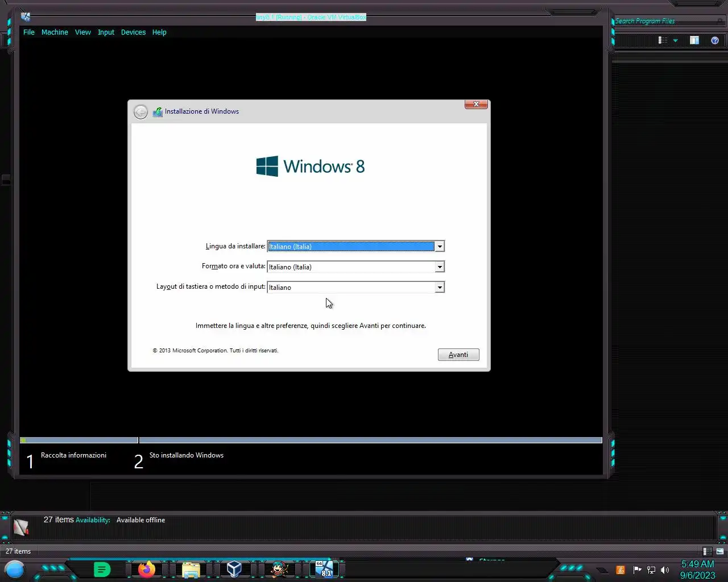Click the Sto installando Windows step text

pyautogui.click(x=186, y=455)
